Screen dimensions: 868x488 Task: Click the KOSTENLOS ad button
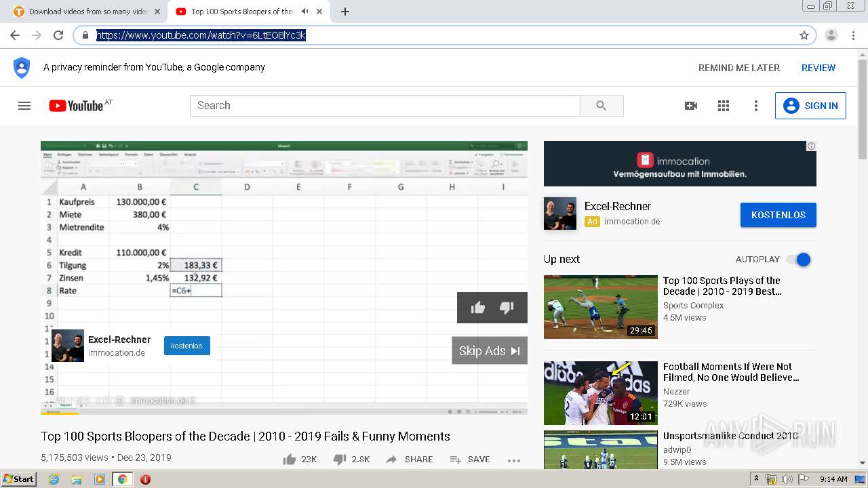pos(778,215)
